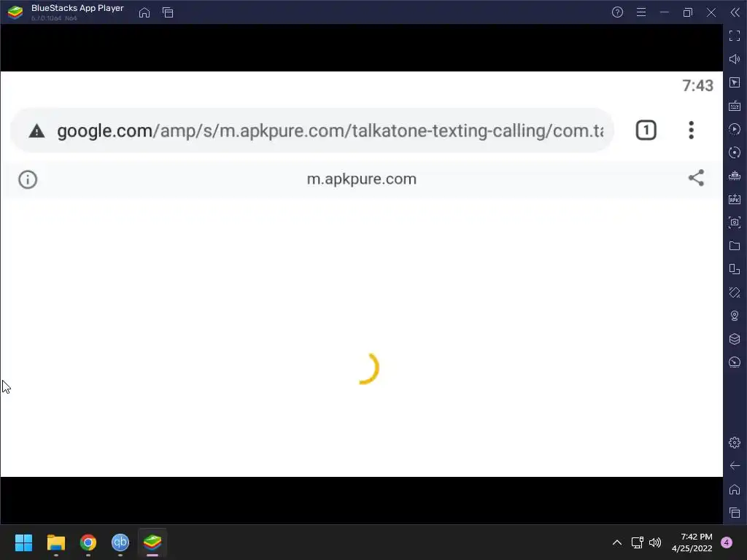Open the BlueStacks home screen icon in title bar
Viewport: 747px width, 560px height.
pyautogui.click(x=144, y=12)
